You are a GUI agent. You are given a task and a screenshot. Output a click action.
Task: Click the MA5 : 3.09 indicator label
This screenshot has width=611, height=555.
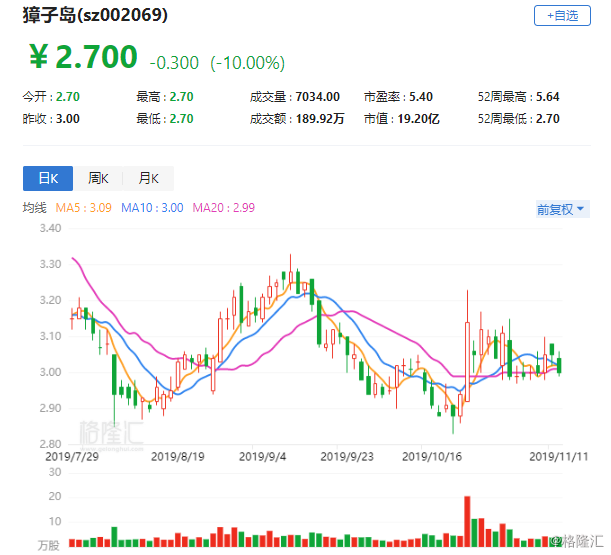83,208
